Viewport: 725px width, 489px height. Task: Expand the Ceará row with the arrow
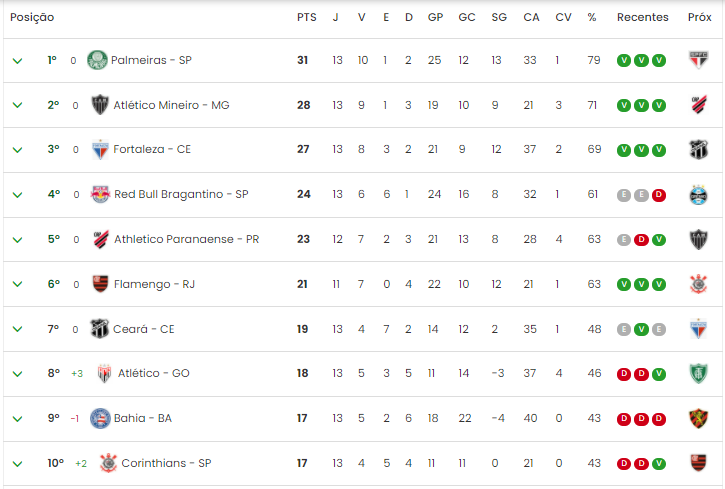(x=18, y=329)
